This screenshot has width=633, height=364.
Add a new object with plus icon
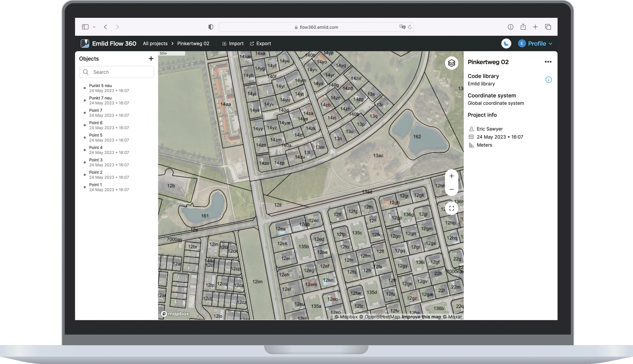[151, 59]
